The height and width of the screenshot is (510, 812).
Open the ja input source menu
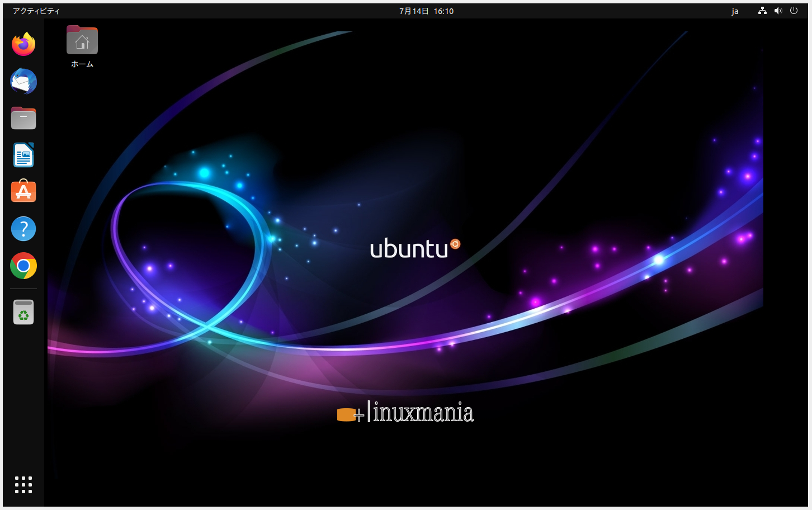735,11
